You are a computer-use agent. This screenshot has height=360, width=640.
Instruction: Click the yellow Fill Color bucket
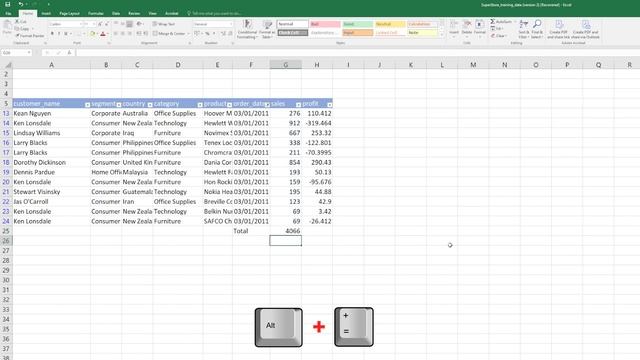(93, 33)
